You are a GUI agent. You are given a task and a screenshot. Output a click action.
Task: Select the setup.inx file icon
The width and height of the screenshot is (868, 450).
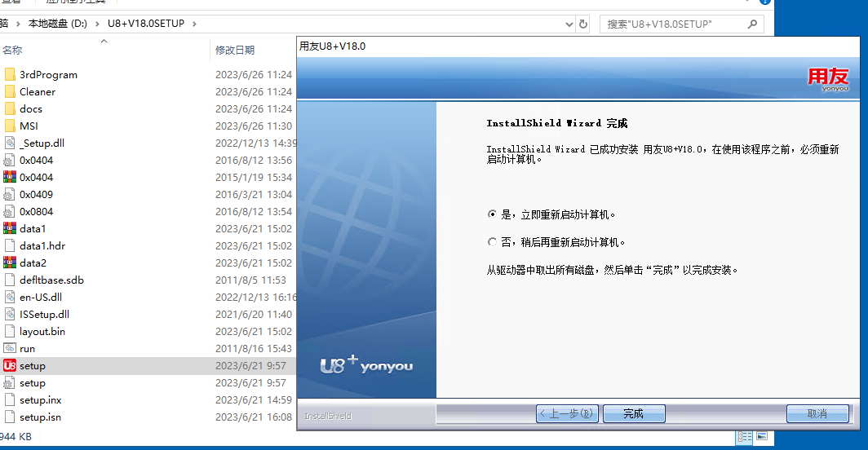coord(10,400)
